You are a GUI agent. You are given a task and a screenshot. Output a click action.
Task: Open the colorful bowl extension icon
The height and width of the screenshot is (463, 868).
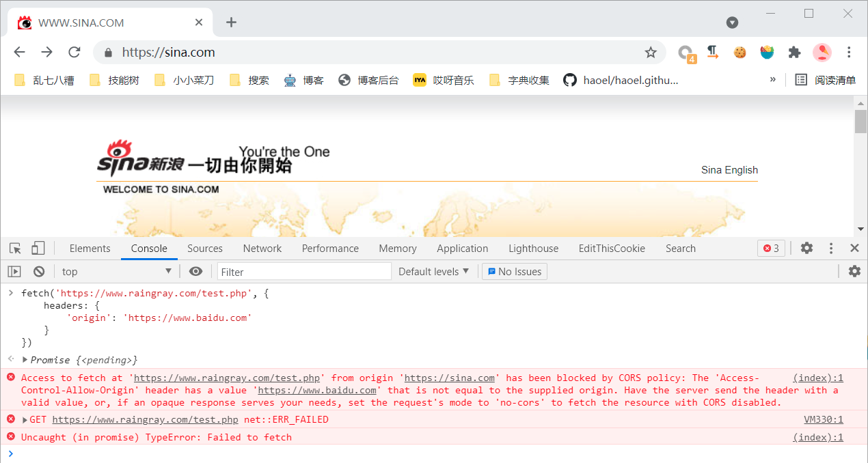click(x=767, y=52)
